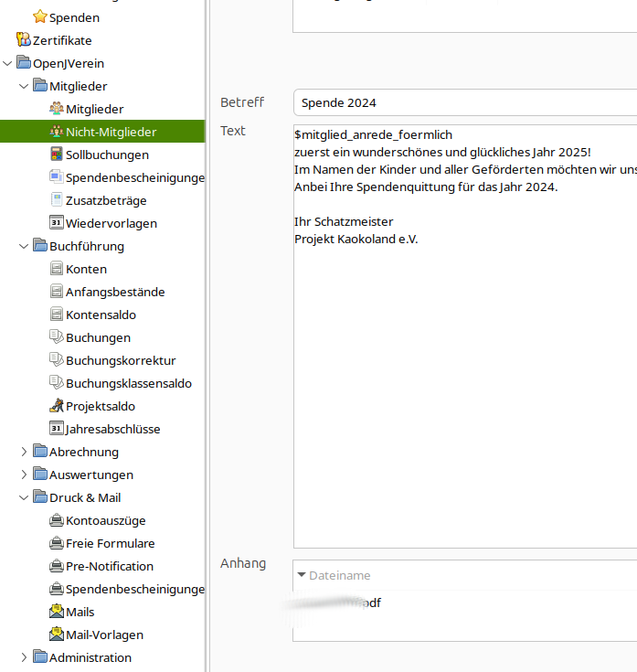Viewport: 637px width, 672px height.
Task: Click the Buchungen notes icon
Action: point(57,336)
